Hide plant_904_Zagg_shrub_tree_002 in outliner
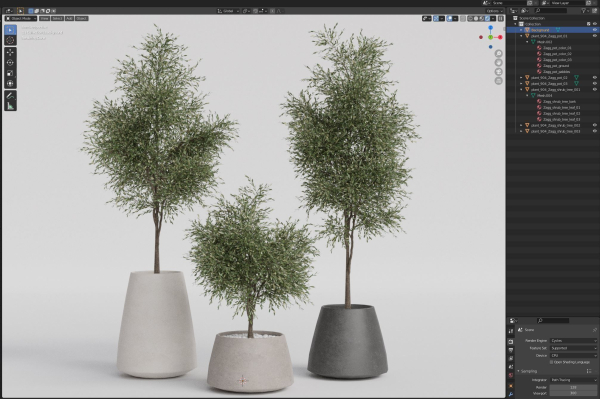The image size is (600, 399). coord(595,125)
